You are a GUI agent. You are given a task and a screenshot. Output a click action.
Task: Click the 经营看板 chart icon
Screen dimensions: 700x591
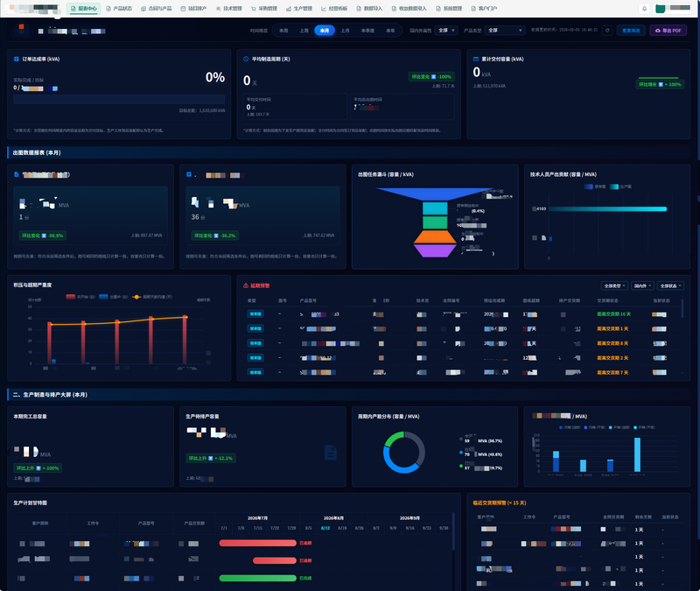(324, 9)
